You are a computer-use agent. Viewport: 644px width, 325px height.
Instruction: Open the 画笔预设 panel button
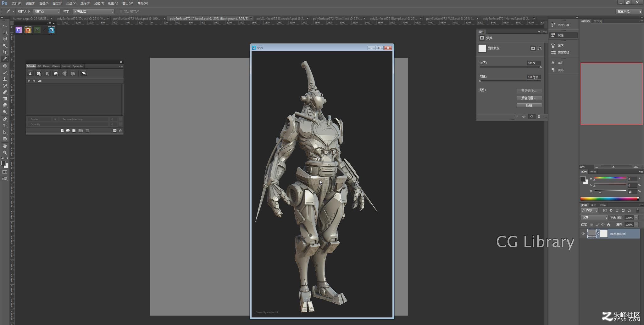click(563, 53)
